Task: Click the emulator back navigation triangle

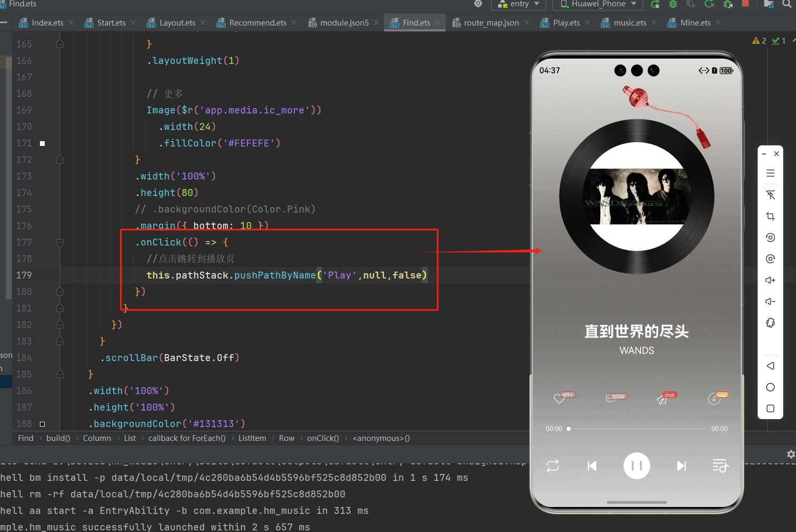Action: (x=770, y=366)
